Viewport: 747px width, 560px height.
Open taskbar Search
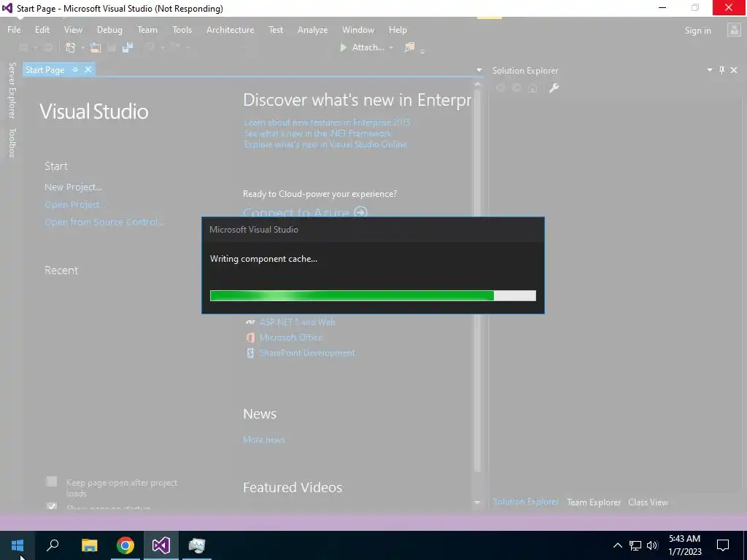pos(53,545)
